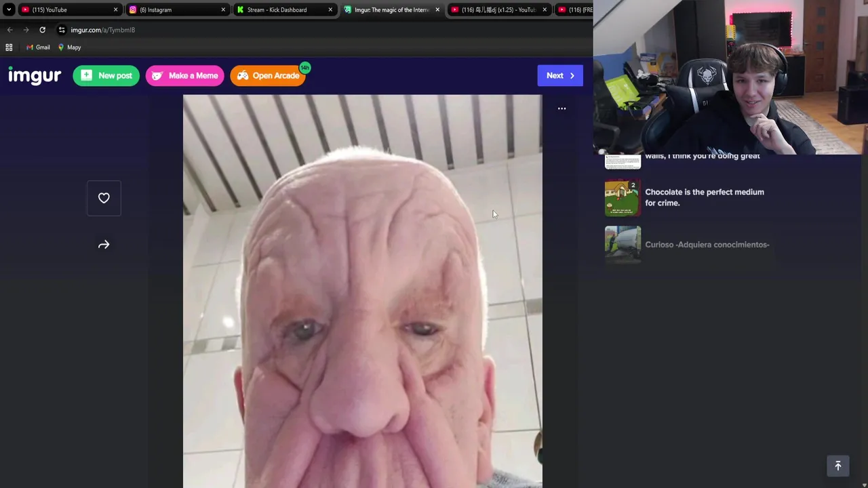Open the Mapy bookmark
The image size is (868, 488).
coord(69,47)
